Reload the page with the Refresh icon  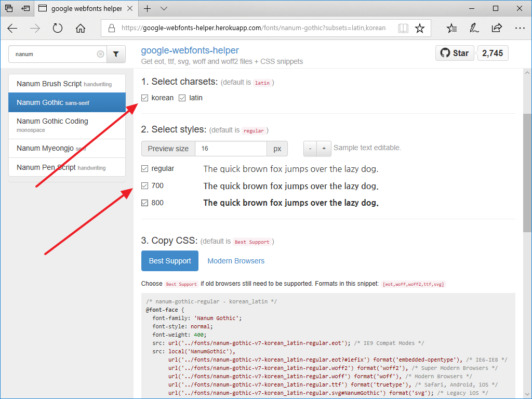coord(58,28)
